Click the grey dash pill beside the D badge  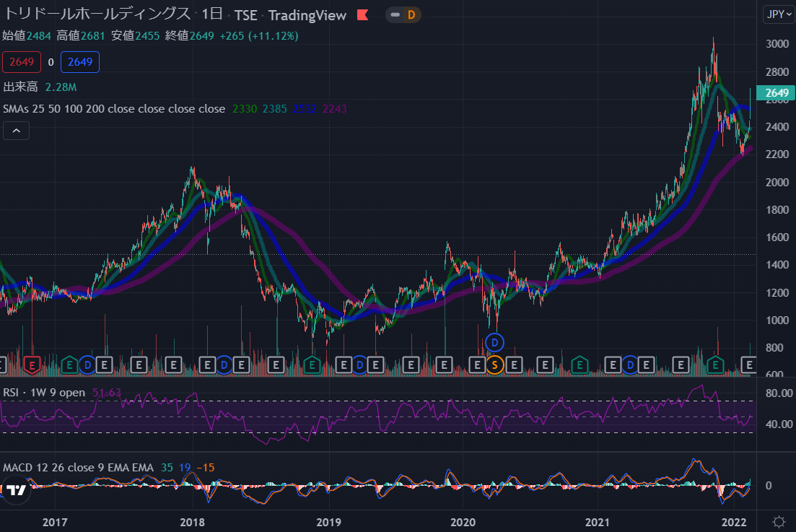[x=395, y=15]
